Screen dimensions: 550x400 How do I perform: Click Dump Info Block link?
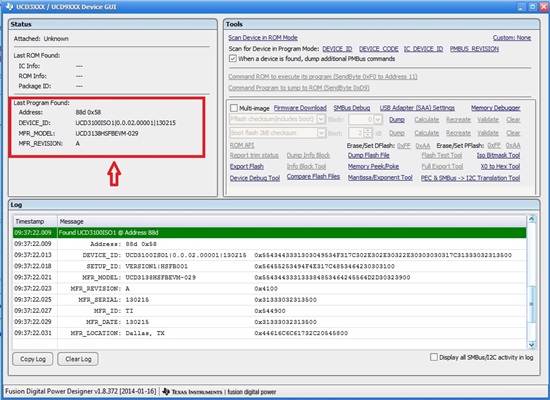[x=308, y=155]
